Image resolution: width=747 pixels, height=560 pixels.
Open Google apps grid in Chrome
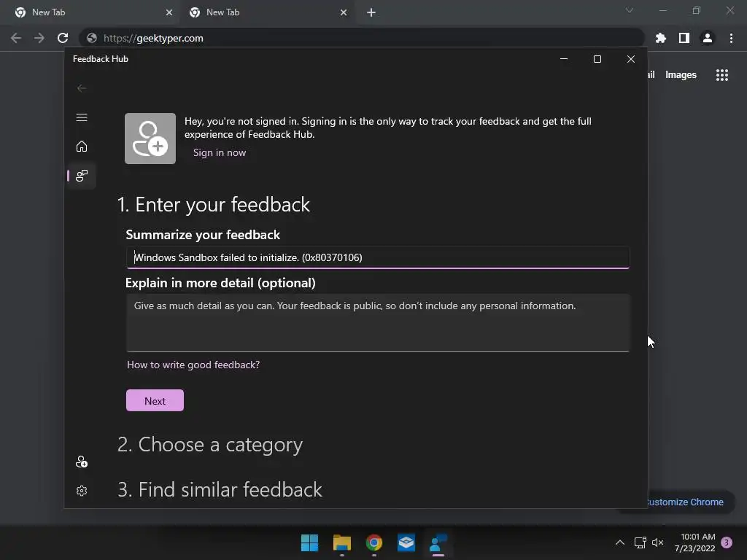coord(721,75)
